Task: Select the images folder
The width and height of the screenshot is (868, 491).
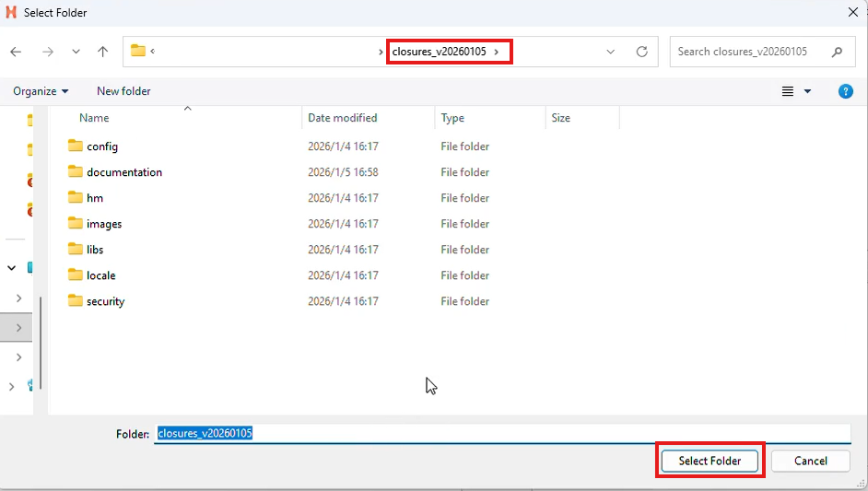Action: (104, 224)
